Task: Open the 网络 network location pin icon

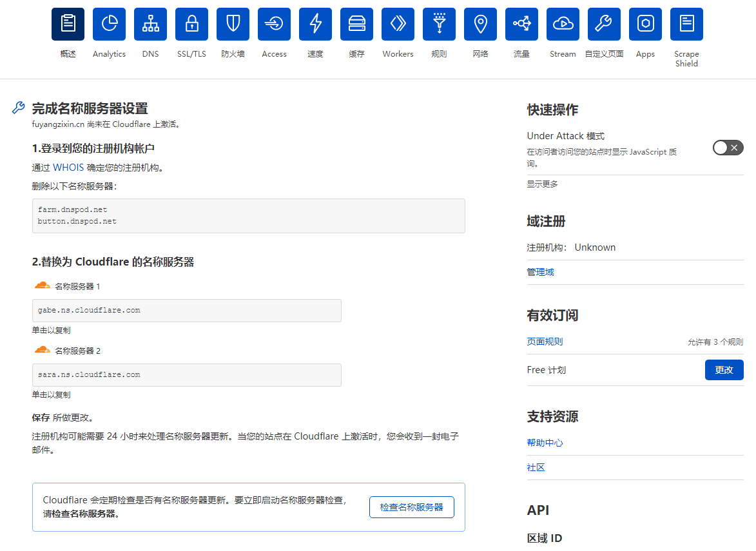Action: (x=481, y=24)
